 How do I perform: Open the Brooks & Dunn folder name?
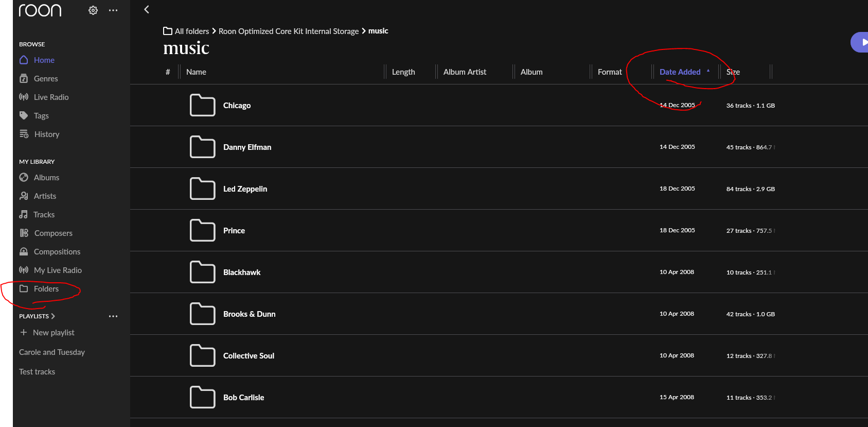[x=249, y=314]
